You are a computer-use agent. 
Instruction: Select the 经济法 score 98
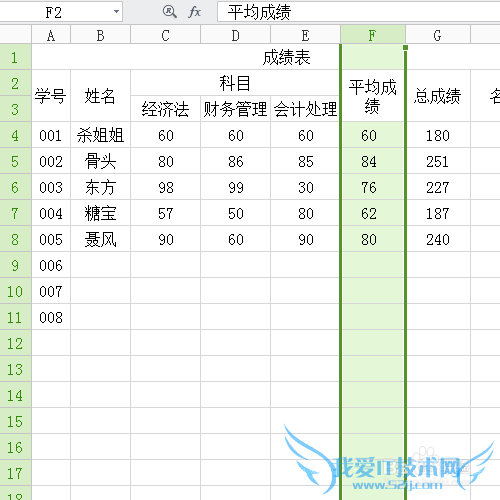(x=166, y=187)
